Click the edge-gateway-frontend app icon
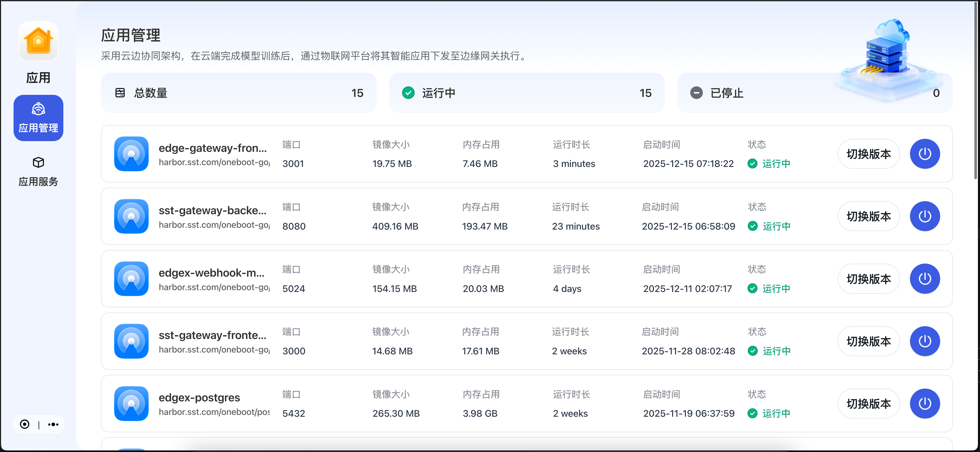This screenshot has height=452, width=980. (131, 154)
